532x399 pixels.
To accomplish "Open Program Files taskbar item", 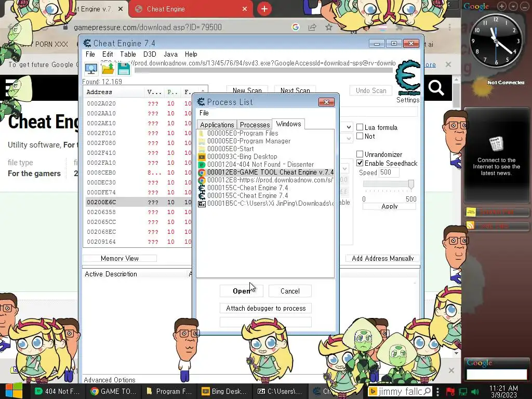I will 169,391.
